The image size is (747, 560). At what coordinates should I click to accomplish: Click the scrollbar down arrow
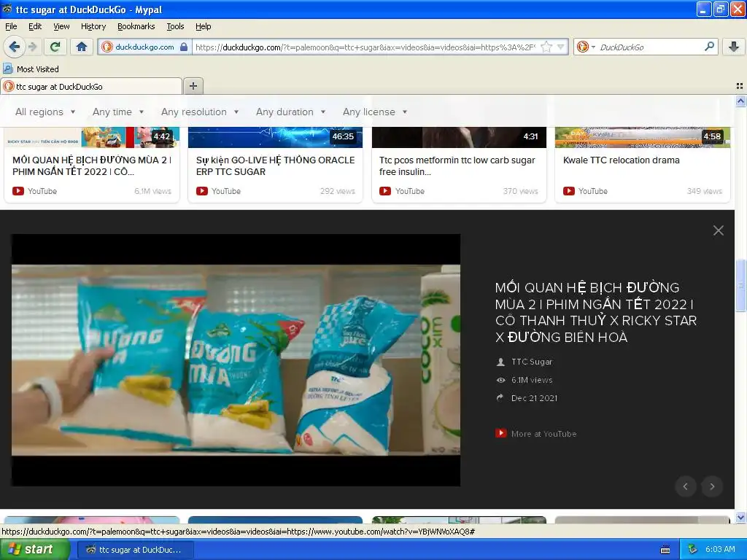[740, 517]
